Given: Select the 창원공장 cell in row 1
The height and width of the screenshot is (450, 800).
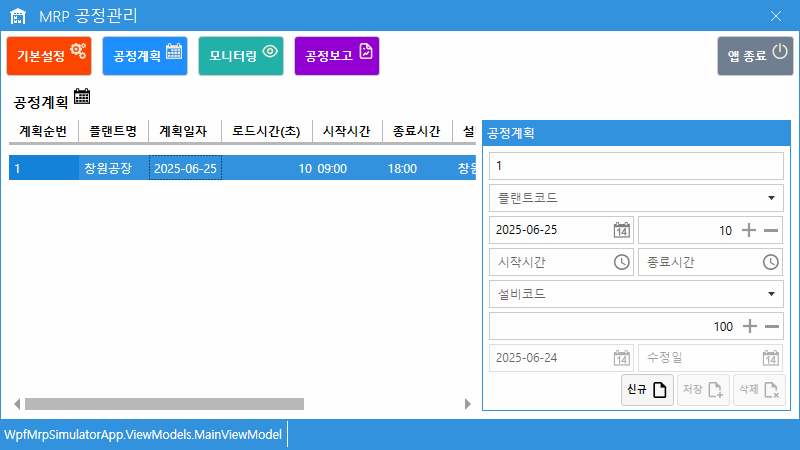Looking at the screenshot, I should [x=114, y=168].
